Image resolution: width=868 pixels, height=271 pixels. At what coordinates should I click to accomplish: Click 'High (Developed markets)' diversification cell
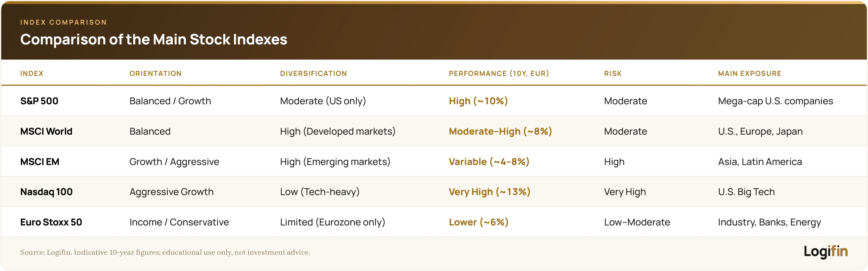[338, 131]
